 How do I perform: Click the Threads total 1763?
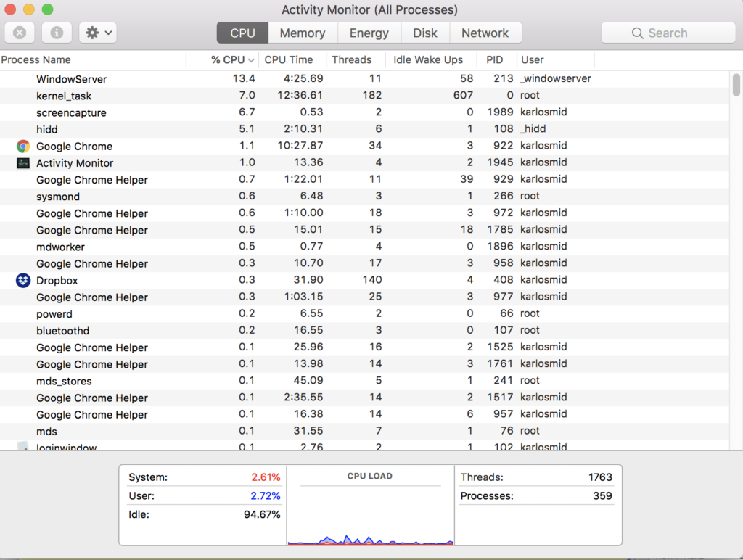(600, 477)
